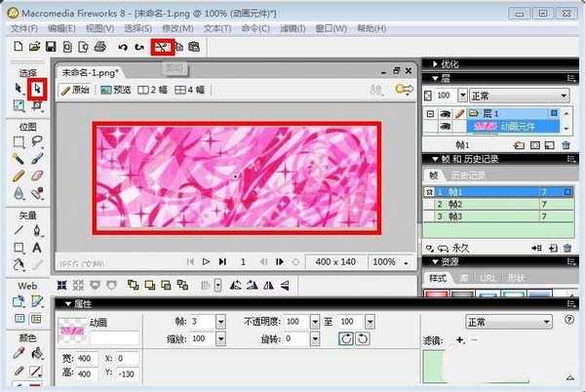Screen dimensions: 585x392
Task: Pick the Eraser tool
Action: coord(39,176)
